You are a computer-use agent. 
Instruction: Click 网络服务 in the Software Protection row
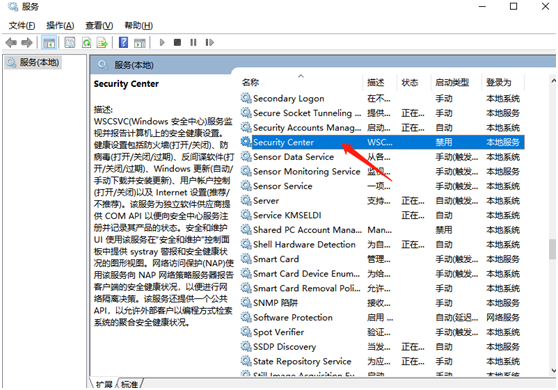pos(503,317)
